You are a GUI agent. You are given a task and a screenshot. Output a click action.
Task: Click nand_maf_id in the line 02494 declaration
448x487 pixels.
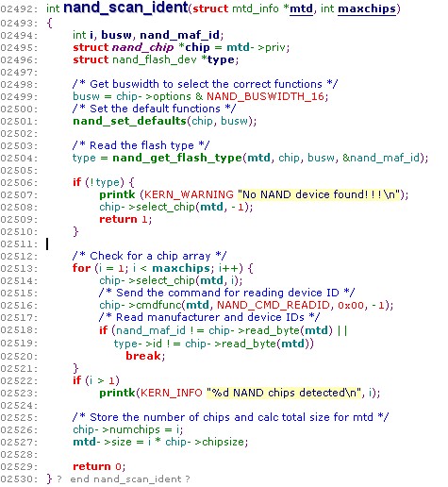coord(179,35)
